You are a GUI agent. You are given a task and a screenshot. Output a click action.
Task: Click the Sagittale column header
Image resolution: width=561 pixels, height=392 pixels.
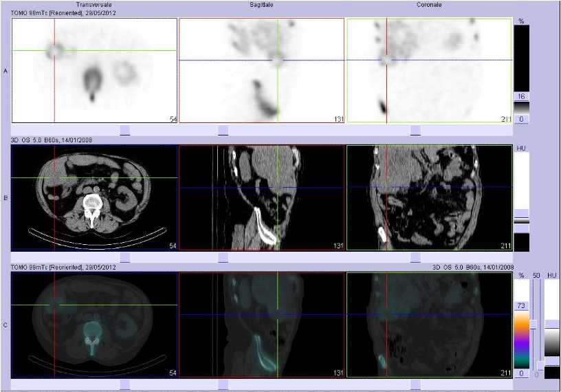(261, 5)
